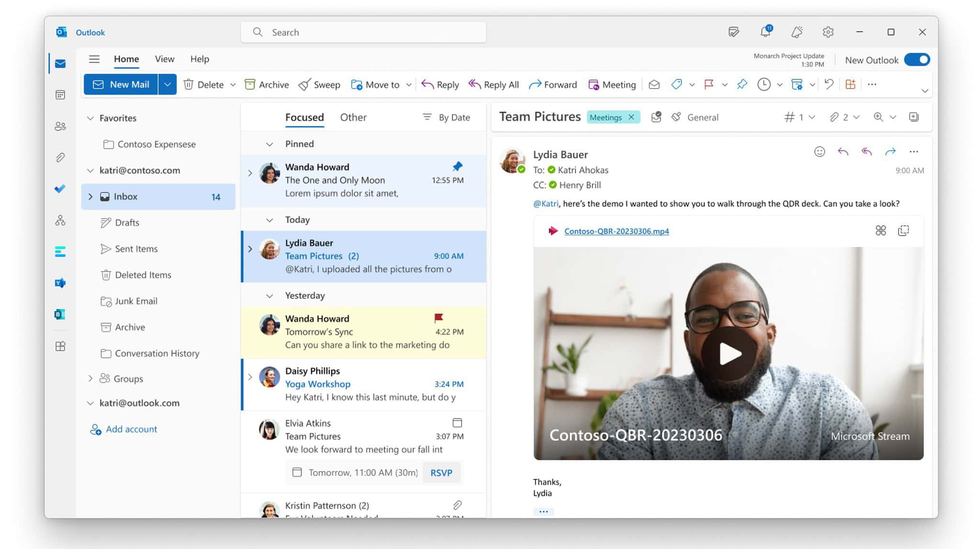The height and width of the screenshot is (549, 980).
Task: RSVP to the Team Pictures meeting
Action: (x=441, y=472)
